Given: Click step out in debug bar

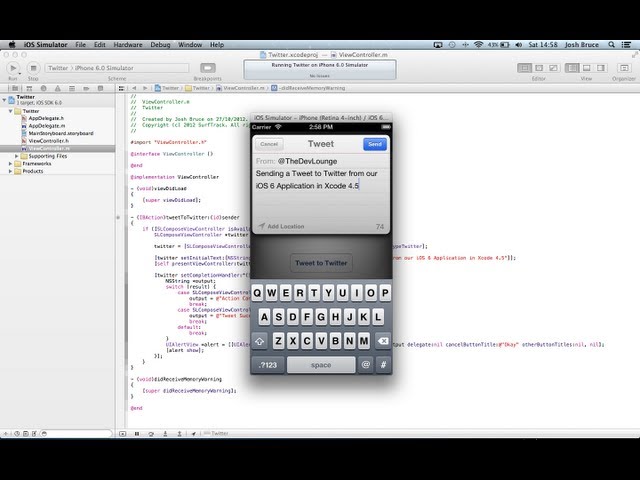Looking at the screenshot, I should coord(179,434).
